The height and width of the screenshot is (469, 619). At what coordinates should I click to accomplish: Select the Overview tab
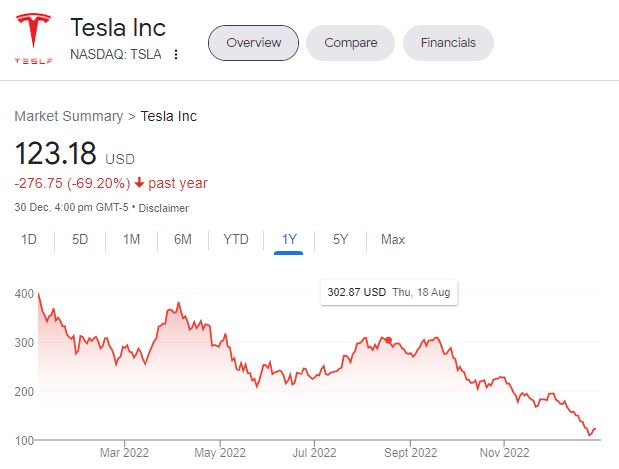253,43
